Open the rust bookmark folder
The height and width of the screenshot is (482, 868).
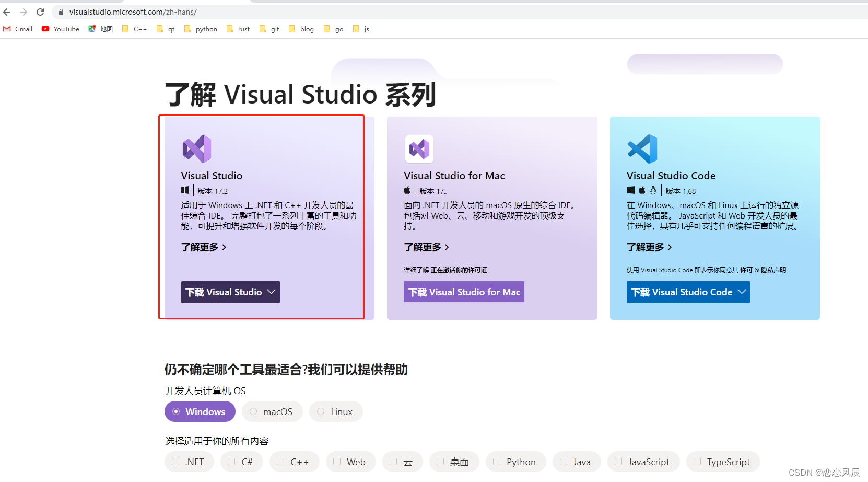(238, 29)
